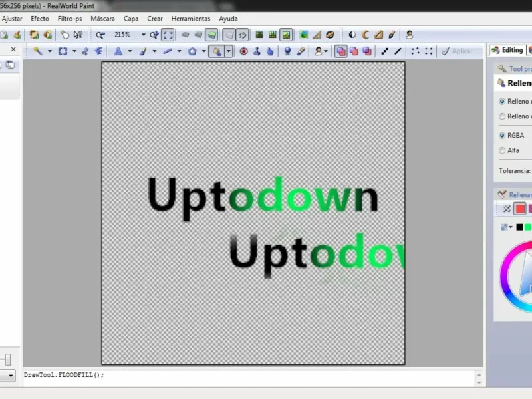Image resolution: width=532 pixels, height=399 pixels.
Task: Click the person avatar icon in top toolbar
Action: tap(409, 35)
